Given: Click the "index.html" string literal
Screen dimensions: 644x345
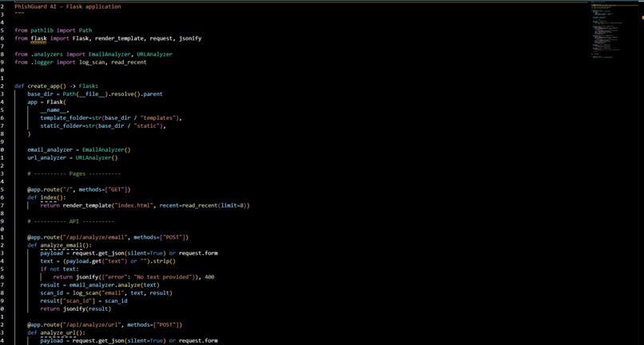Looking at the screenshot, I should pos(133,205).
